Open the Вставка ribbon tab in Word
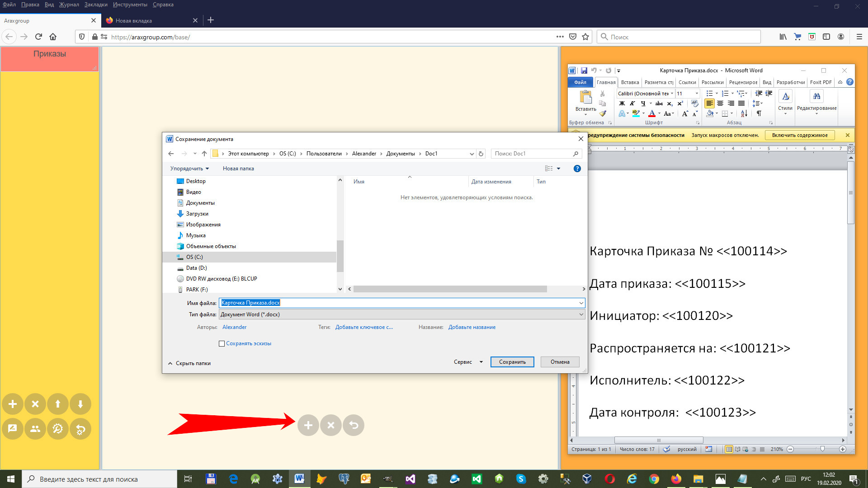 click(630, 82)
